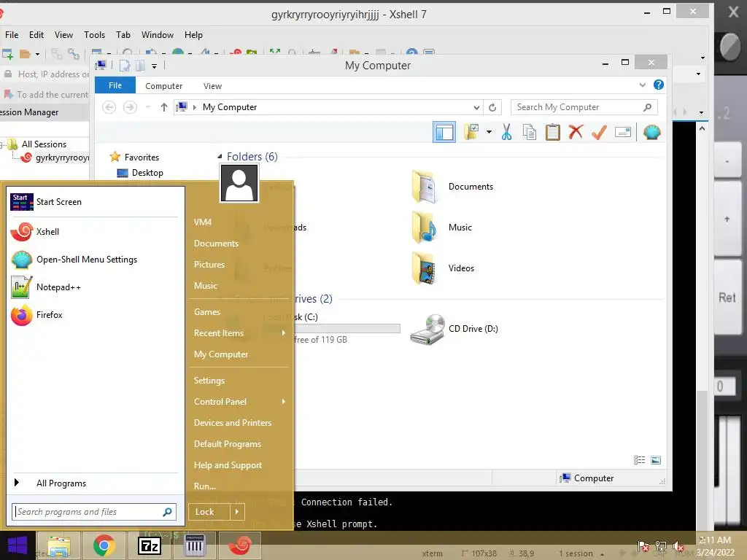Refresh the My Computer address bar

492,108
